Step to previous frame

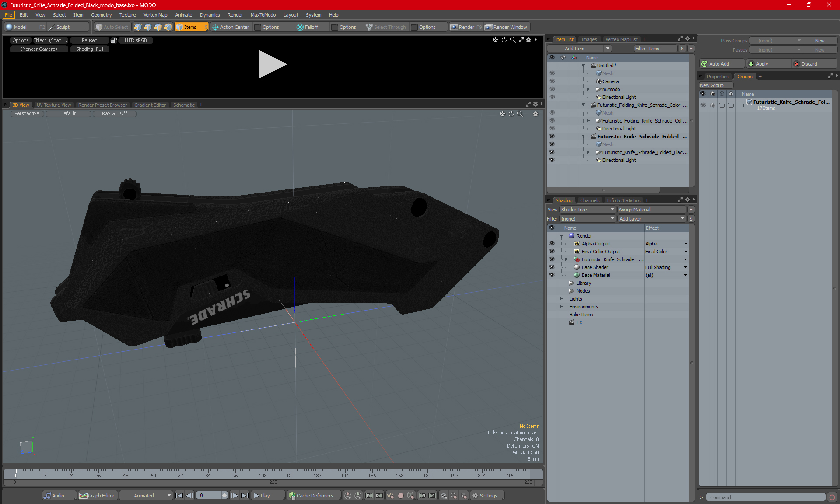[189, 496]
